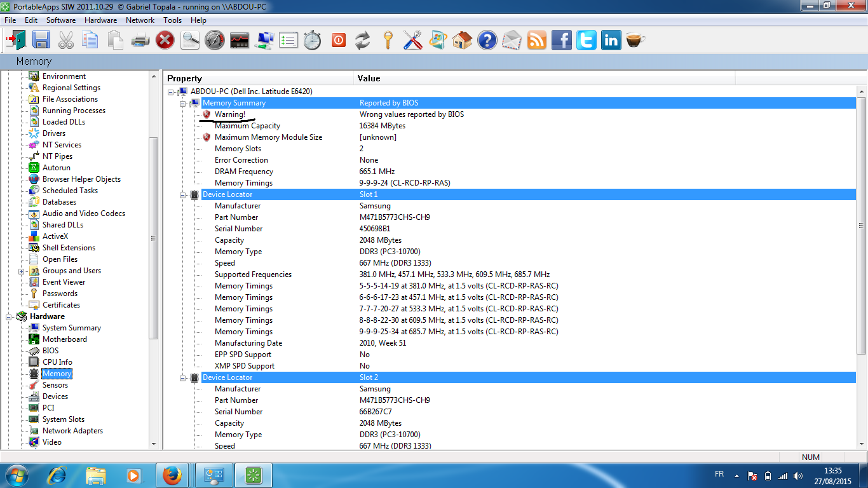The width and height of the screenshot is (868, 488).
Task: Open Running Processes in the tree
Action: coord(74,111)
